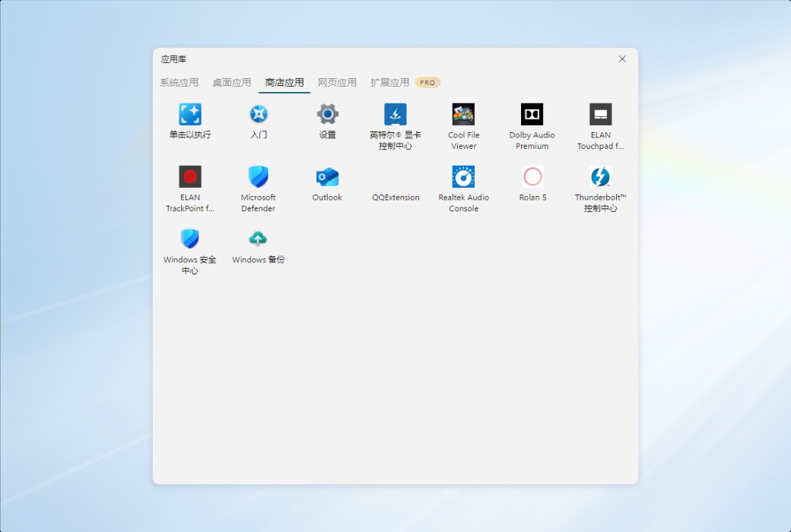
Task: Launch Windows 备份 cloud icon
Action: pyautogui.click(x=259, y=239)
